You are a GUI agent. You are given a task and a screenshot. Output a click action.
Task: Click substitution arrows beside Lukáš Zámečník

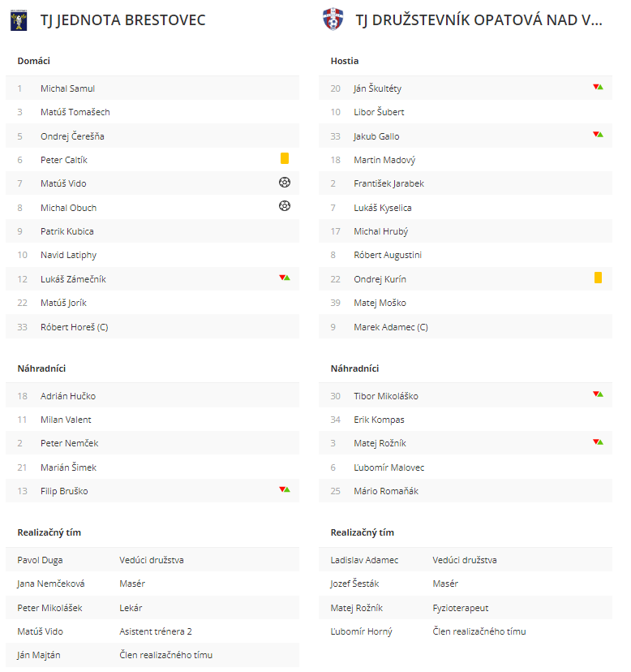[285, 278]
